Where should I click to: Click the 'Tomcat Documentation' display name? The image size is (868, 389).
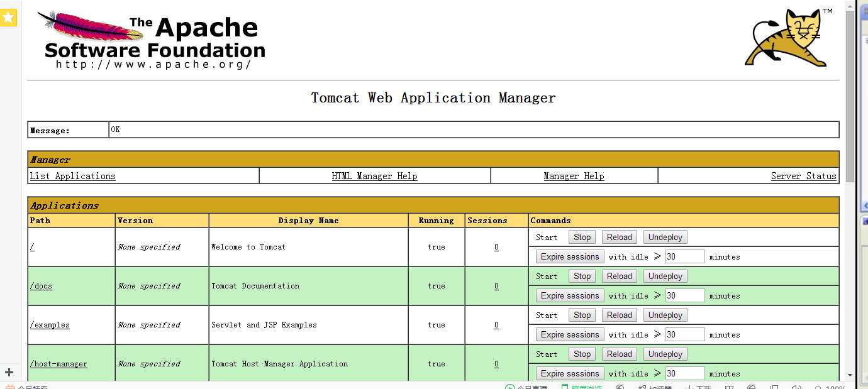tap(255, 286)
